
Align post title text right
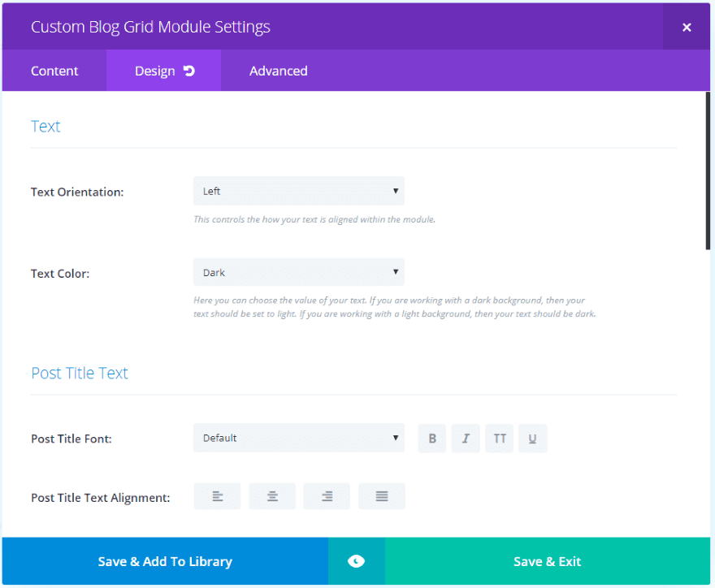(x=327, y=496)
